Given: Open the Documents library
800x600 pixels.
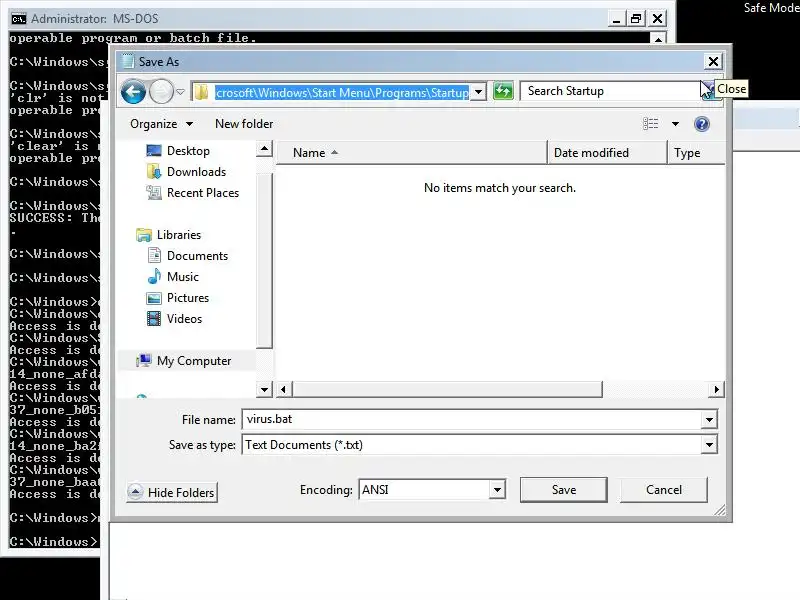Looking at the screenshot, I should pos(197,256).
